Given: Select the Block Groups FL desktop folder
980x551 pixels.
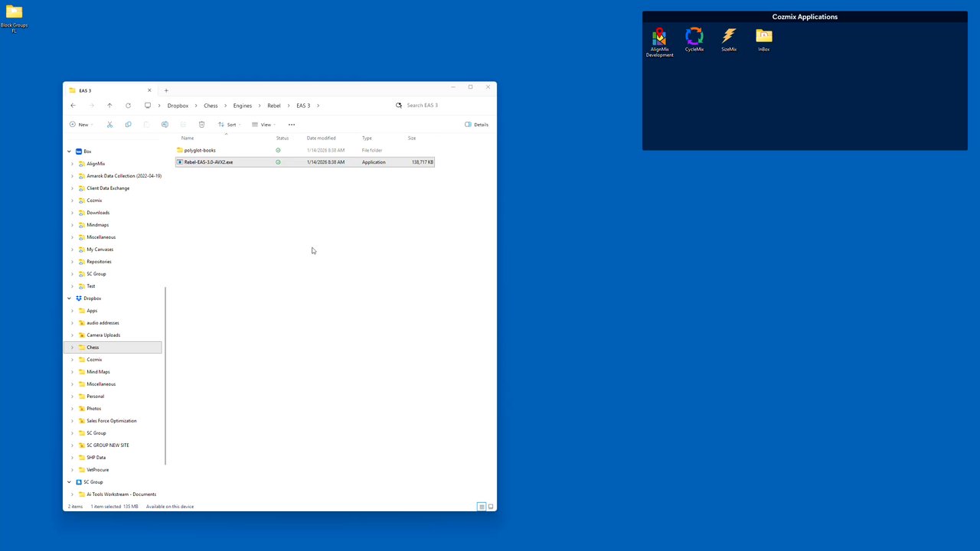Looking at the screenshot, I should (14, 19).
